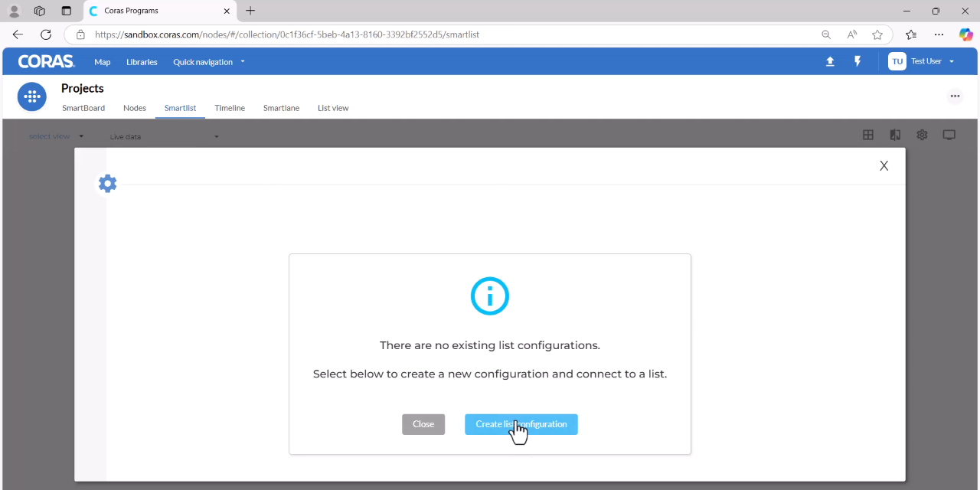Click the Projects page title

tap(83, 88)
